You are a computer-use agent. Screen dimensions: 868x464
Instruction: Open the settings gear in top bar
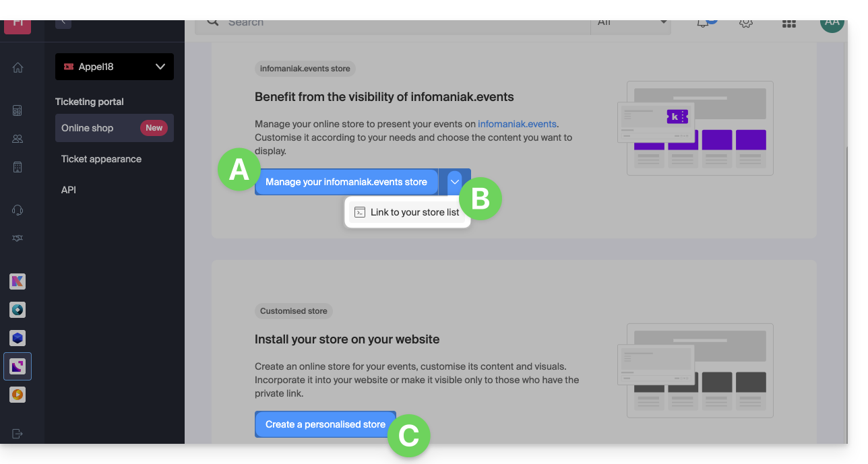point(745,24)
